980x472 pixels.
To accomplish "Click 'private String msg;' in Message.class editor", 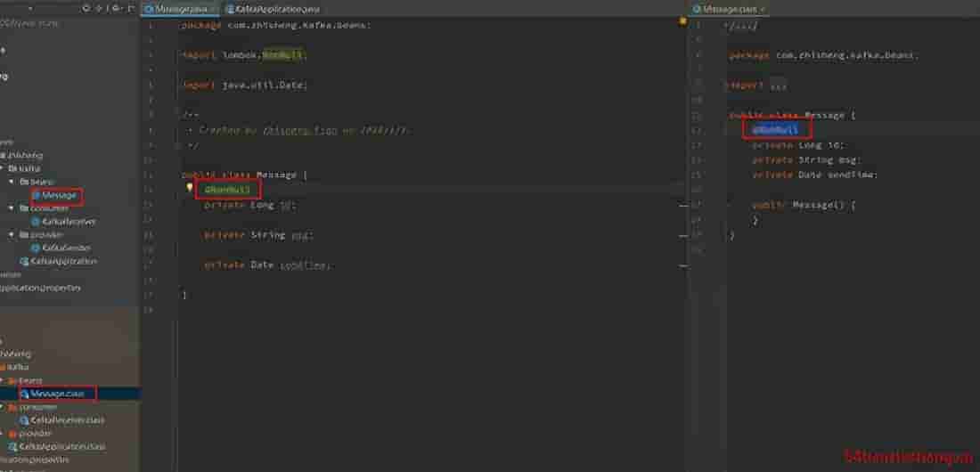I will point(806,160).
